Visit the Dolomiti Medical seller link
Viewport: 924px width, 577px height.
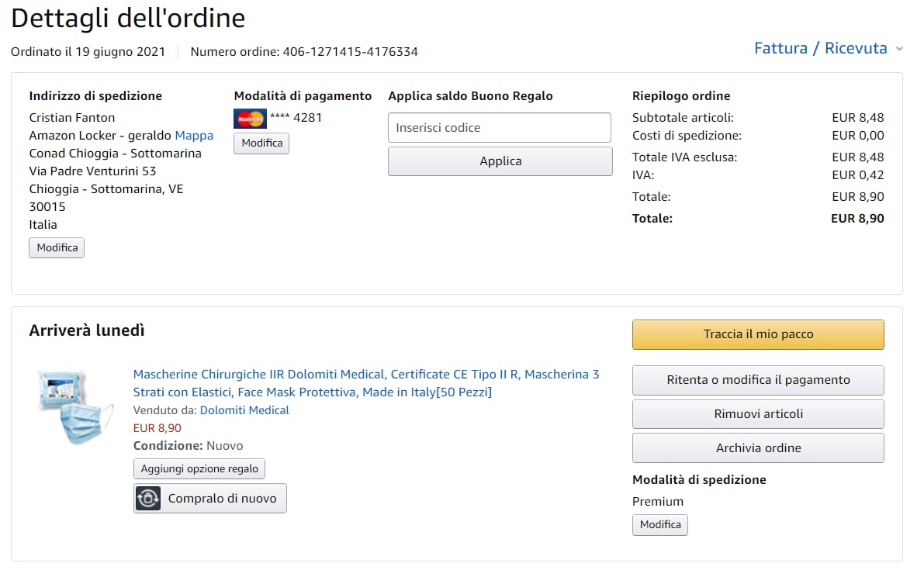pyautogui.click(x=244, y=410)
